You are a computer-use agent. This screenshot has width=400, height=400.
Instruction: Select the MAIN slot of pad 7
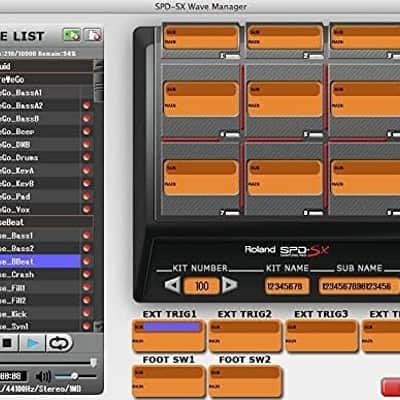pos(201,184)
